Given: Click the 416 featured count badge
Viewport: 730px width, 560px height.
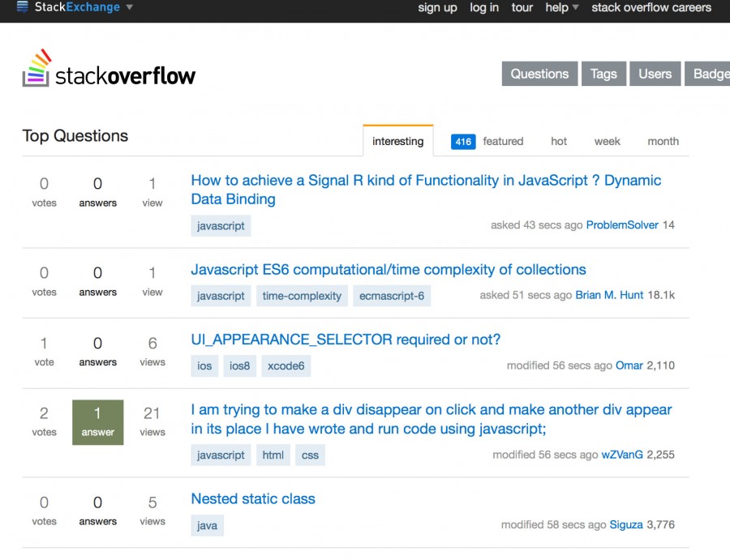Looking at the screenshot, I should coord(463,142).
